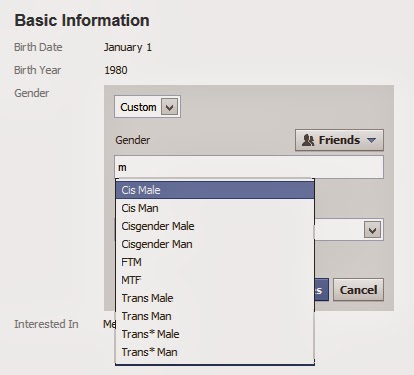Select MTF from the gender list

tap(215, 280)
